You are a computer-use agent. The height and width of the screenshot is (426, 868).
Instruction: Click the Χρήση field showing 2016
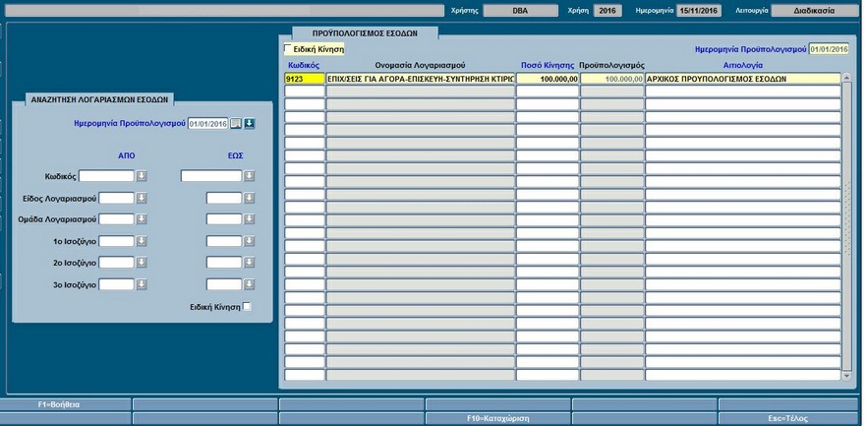pyautogui.click(x=608, y=11)
